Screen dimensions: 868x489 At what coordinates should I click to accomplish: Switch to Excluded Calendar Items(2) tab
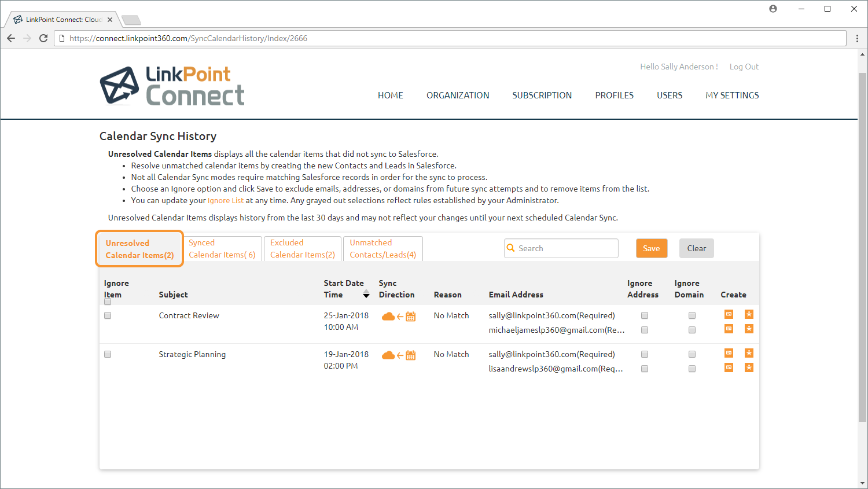[x=303, y=249]
